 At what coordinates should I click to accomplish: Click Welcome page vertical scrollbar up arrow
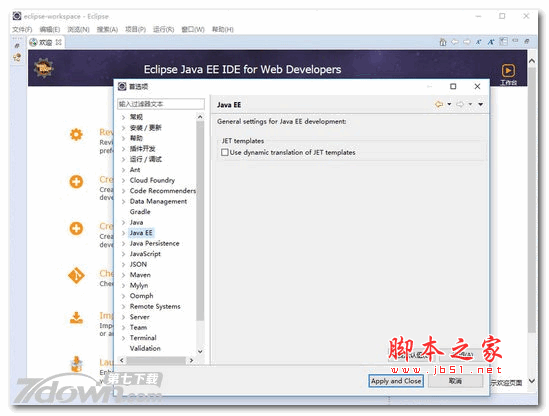coord(532,61)
